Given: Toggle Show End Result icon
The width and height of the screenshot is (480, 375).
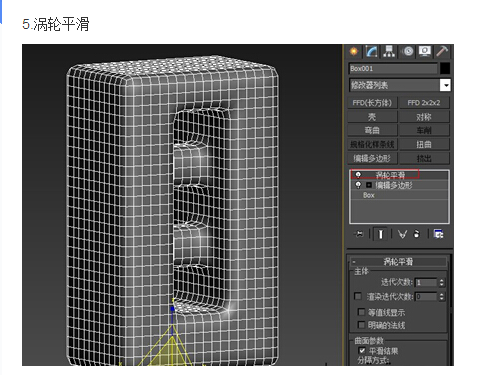Looking at the screenshot, I should coord(380,234).
